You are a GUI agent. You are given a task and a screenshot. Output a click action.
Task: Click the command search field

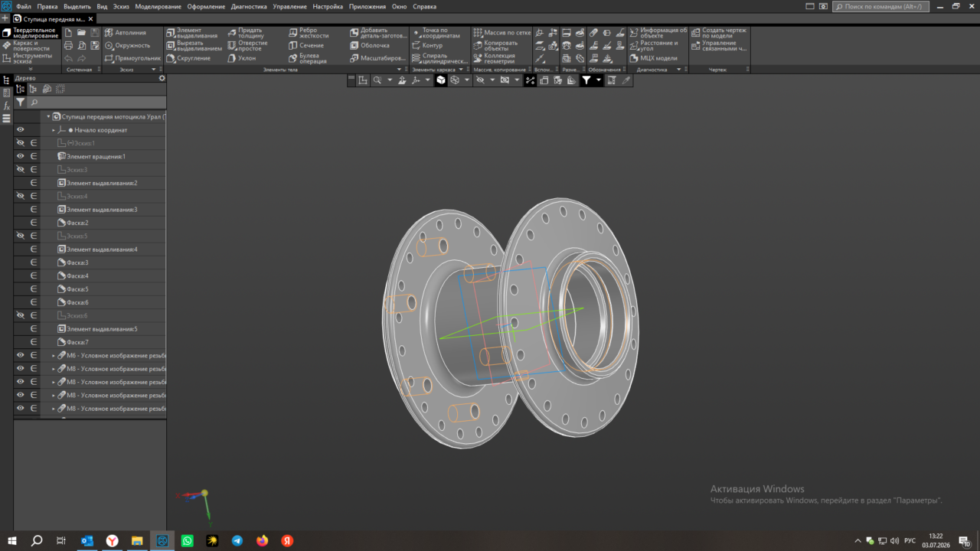(x=881, y=6)
